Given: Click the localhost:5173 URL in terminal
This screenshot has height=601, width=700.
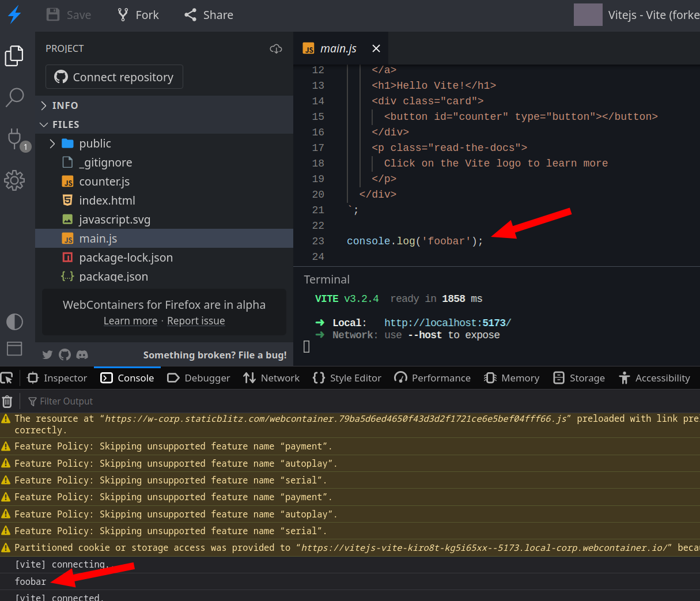Looking at the screenshot, I should [448, 323].
